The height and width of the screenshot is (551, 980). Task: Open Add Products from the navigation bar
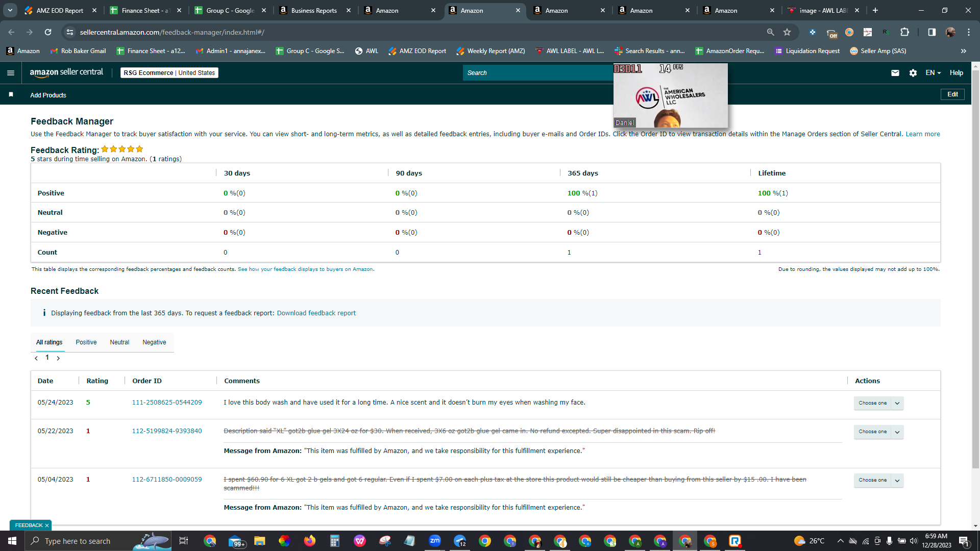tap(48, 95)
